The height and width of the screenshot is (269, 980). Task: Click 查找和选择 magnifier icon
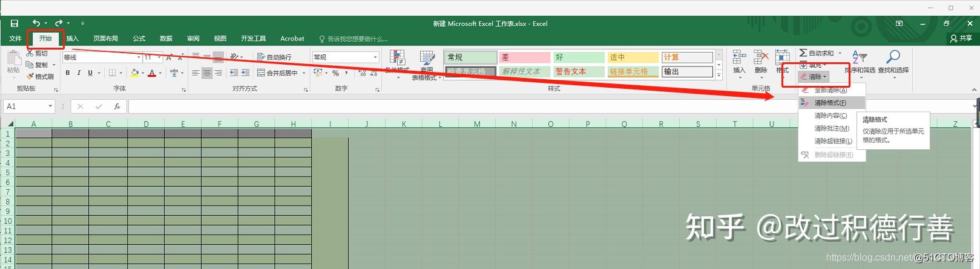[893, 57]
